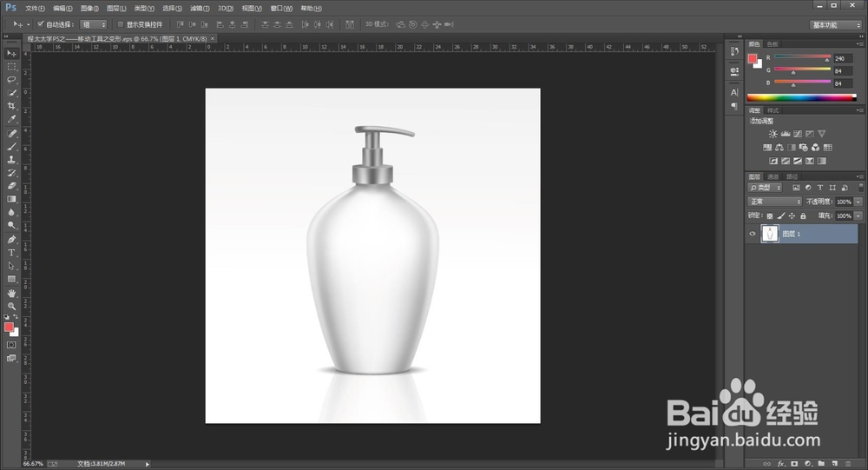The width and height of the screenshot is (868, 470).
Task: Select the Dodge tool
Action: (x=11, y=226)
